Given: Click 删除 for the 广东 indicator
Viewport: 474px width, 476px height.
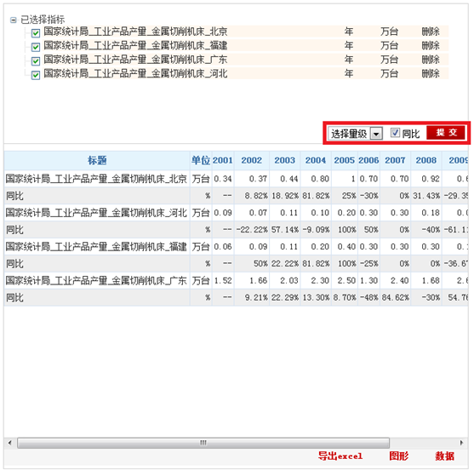Looking at the screenshot, I should 431,60.
